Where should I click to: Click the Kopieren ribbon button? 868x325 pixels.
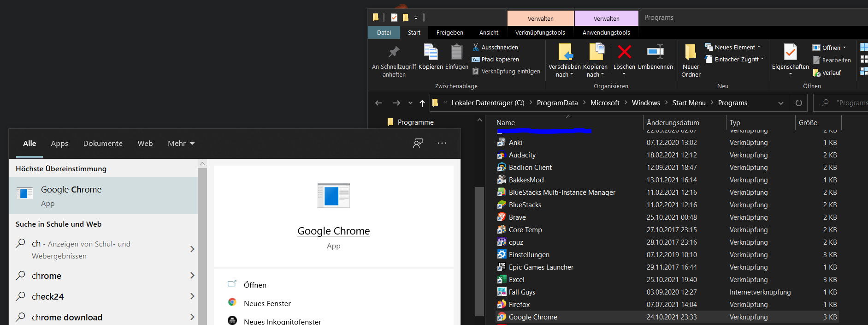pos(431,57)
